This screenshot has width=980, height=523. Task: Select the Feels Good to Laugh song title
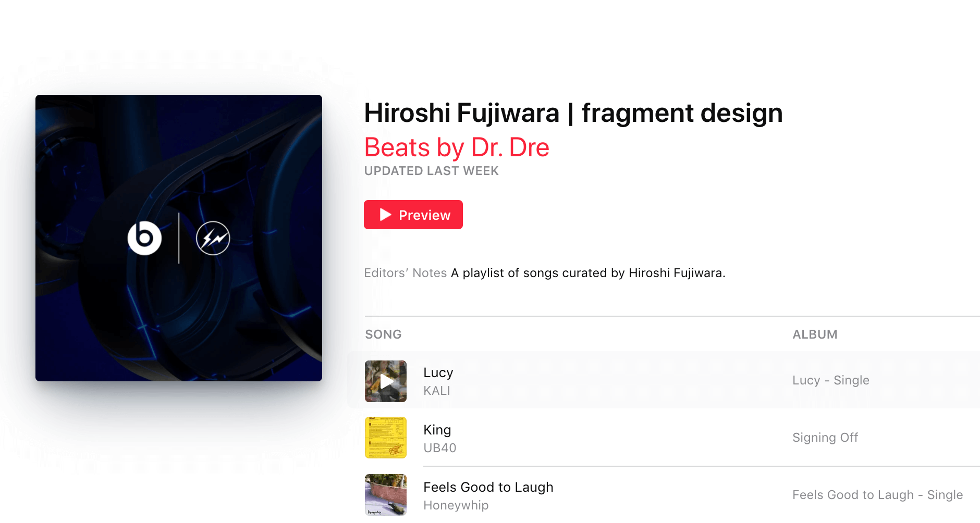click(x=488, y=487)
